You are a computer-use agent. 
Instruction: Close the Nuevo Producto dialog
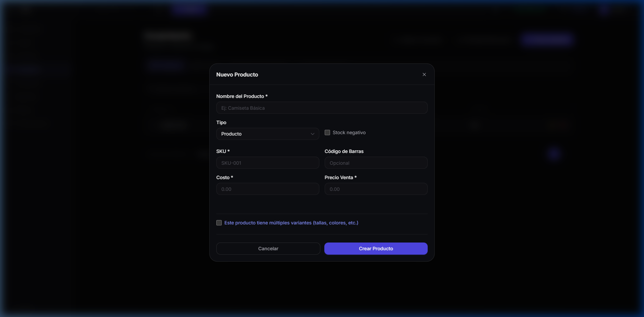[424, 74]
